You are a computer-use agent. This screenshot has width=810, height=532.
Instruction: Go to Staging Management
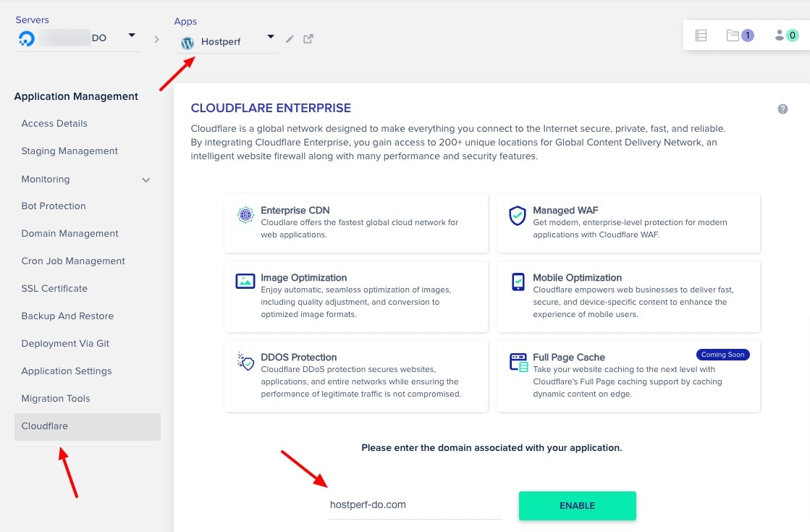69,151
